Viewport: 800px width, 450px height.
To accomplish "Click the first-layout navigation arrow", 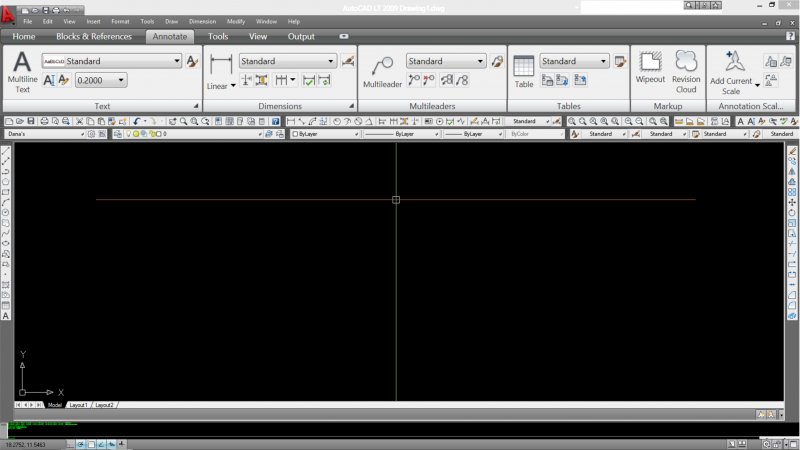I will (18, 405).
